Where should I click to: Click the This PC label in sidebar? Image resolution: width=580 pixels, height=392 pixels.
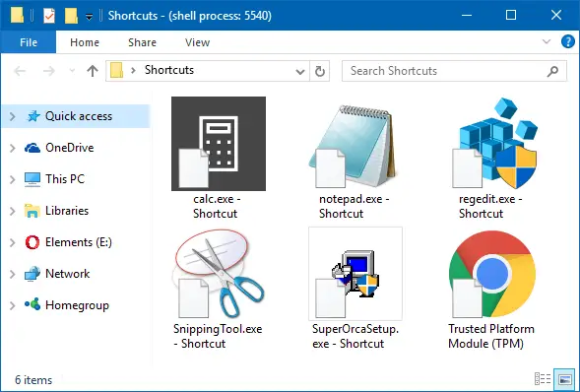[65, 179]
